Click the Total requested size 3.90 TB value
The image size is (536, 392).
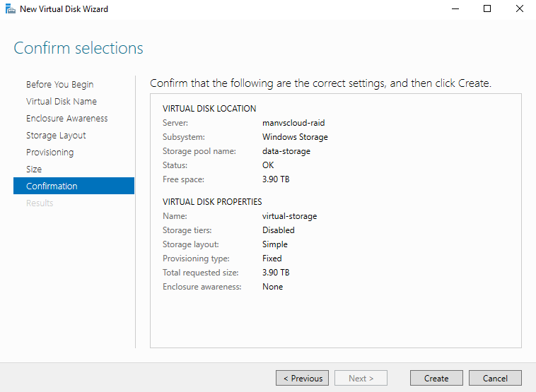pos(276,272)
